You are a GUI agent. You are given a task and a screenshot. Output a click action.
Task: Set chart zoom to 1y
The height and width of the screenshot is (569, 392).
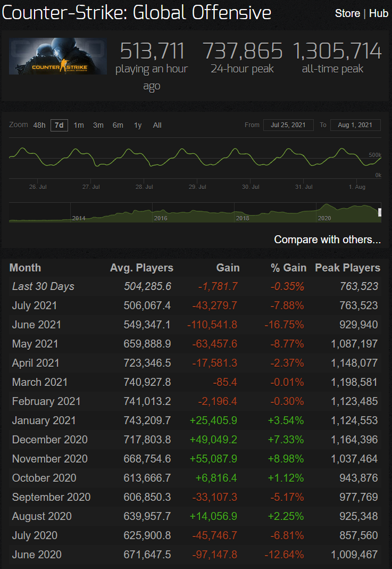click(x=138, y=125)
